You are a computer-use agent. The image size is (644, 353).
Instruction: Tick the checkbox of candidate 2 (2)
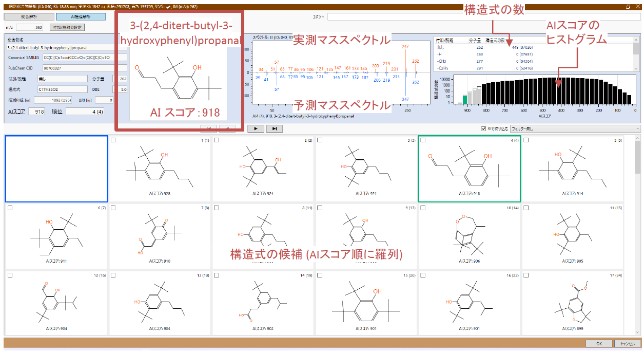tap(216, 140)
